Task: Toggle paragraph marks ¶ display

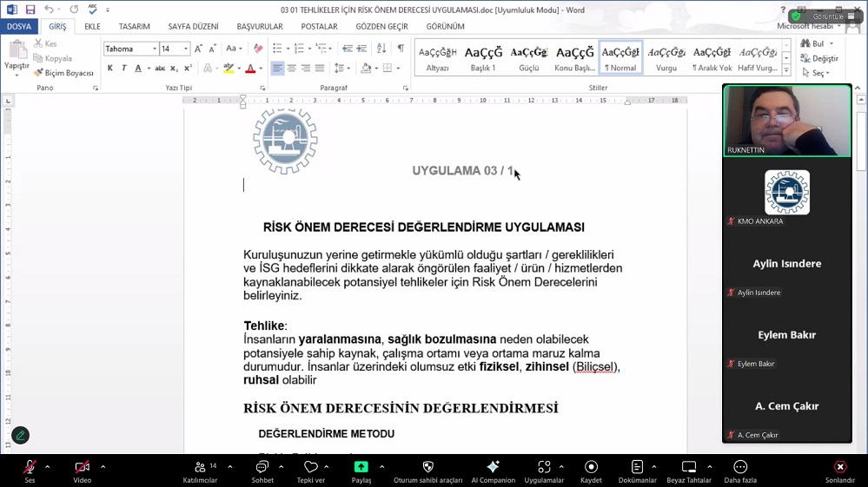Action: point(401,49)
